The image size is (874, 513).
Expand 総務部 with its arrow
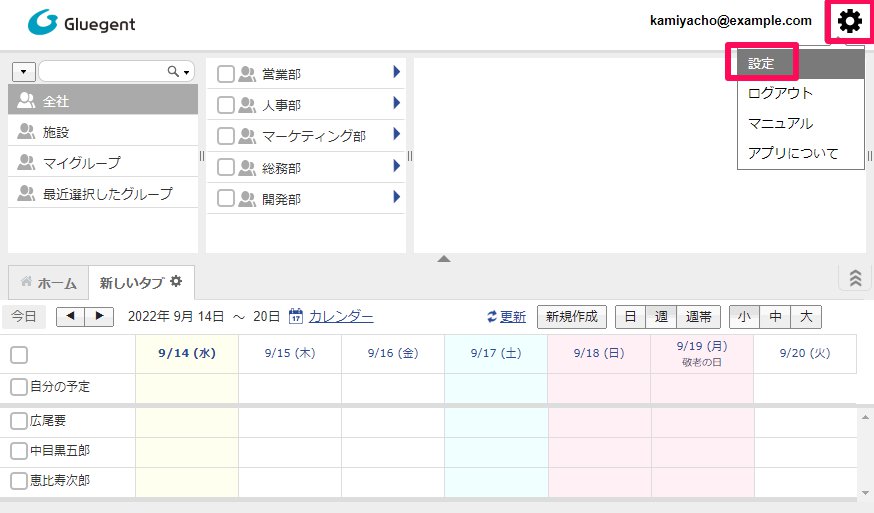pyautogui.click(x=396, y=166)
